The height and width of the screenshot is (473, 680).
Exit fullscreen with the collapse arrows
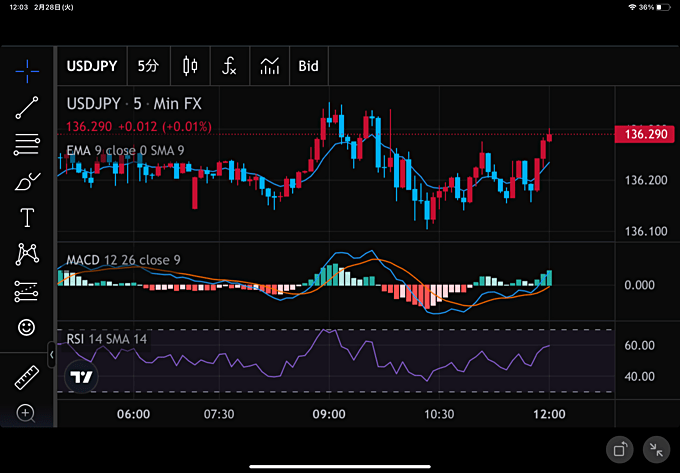656,450
